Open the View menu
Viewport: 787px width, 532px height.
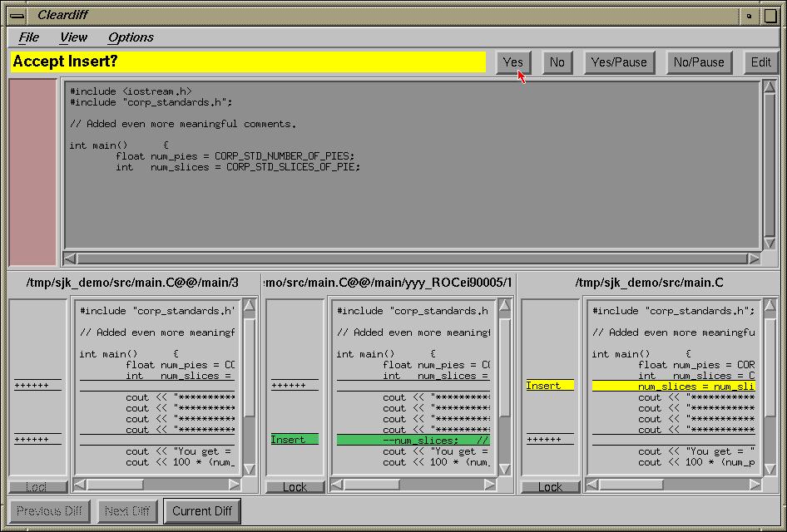click(x=73, y=37)
